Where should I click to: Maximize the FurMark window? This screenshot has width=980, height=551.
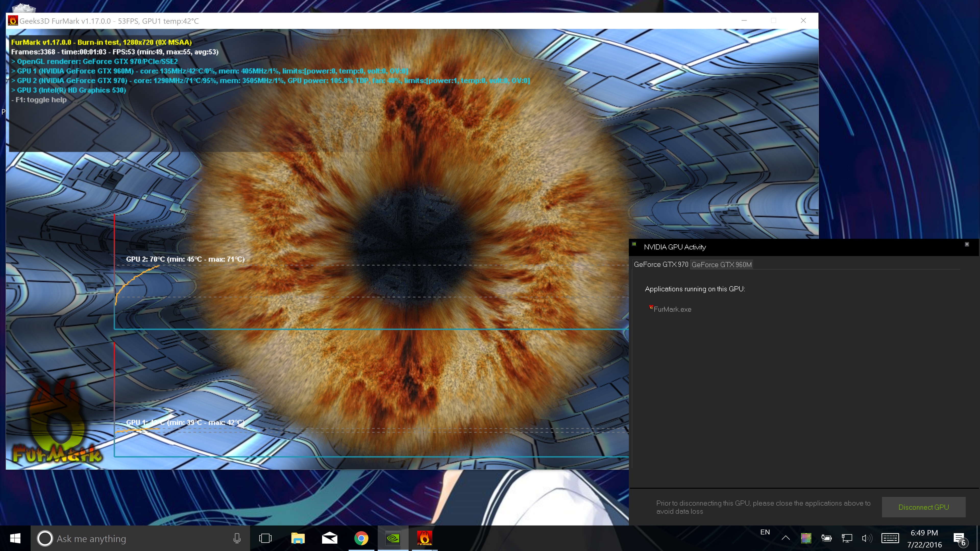(x=774, y=20)
